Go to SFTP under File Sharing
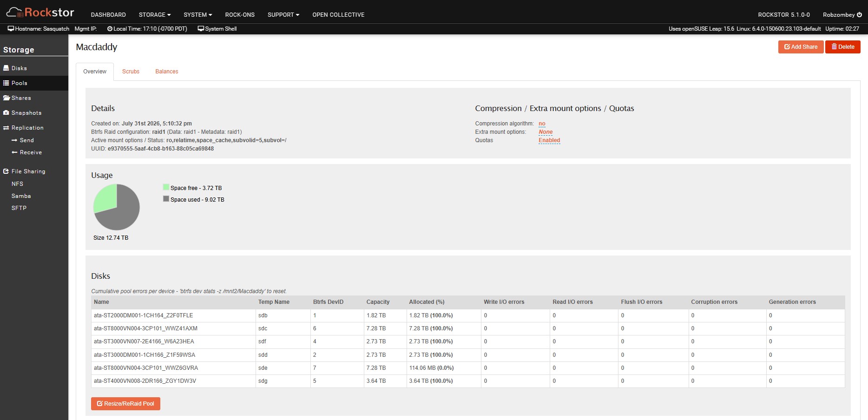 click(19, 208)
